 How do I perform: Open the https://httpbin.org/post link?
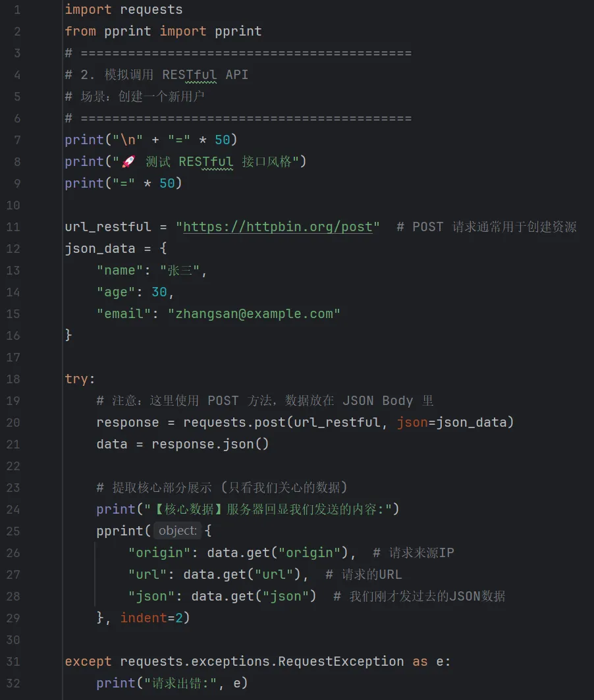[277, 227]
